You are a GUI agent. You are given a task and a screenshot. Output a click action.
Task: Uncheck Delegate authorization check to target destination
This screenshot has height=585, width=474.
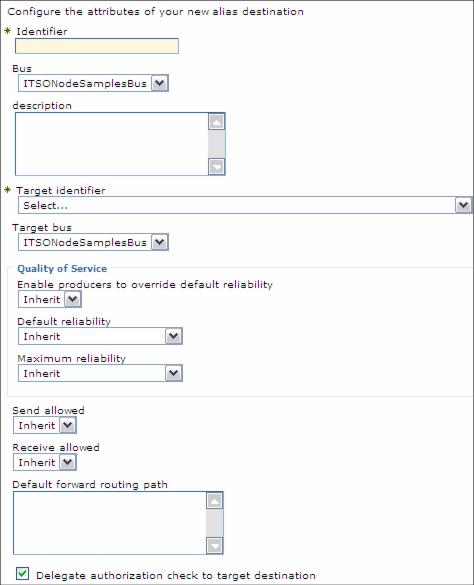point(22,573)
